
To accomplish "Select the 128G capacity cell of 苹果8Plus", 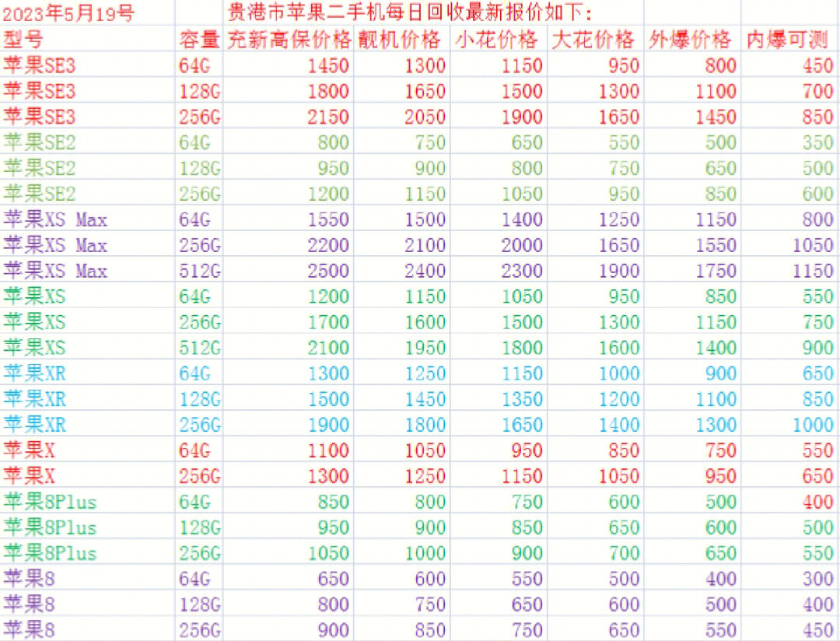I will point(199,527).
